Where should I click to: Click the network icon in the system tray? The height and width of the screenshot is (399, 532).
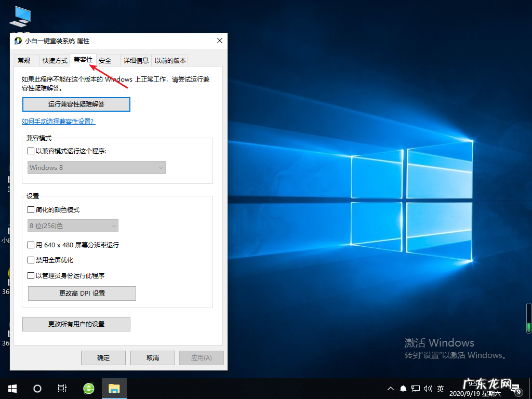click(415, 388)
